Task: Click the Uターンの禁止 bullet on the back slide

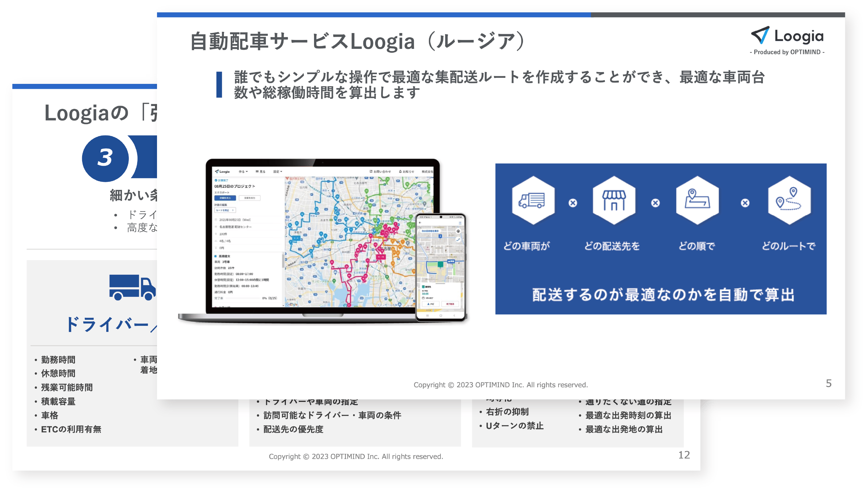Action: [x=514, y=425]
